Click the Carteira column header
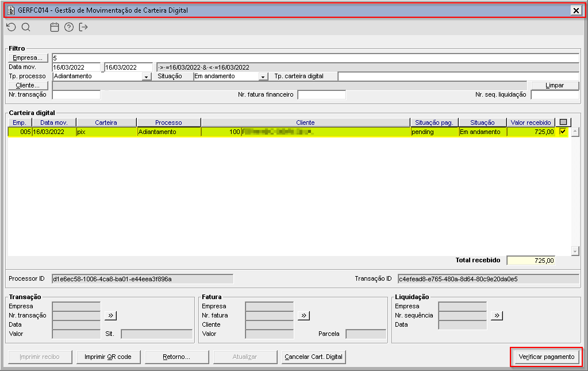 click(106, 123)
